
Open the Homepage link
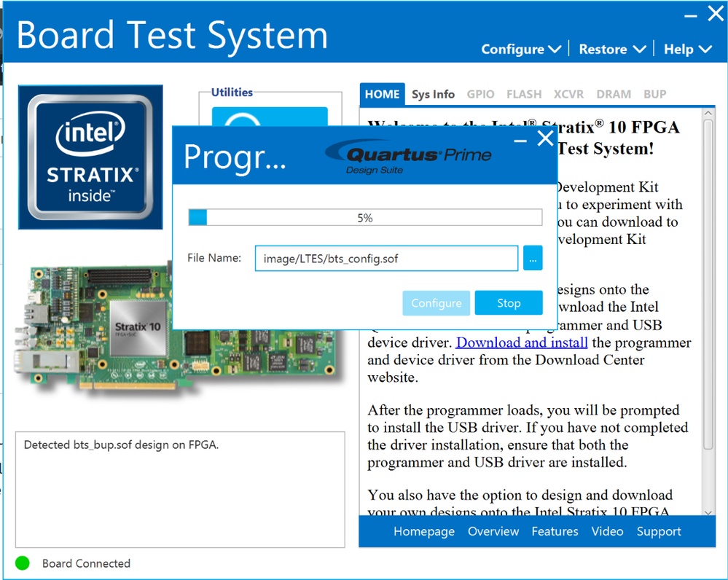424,531
